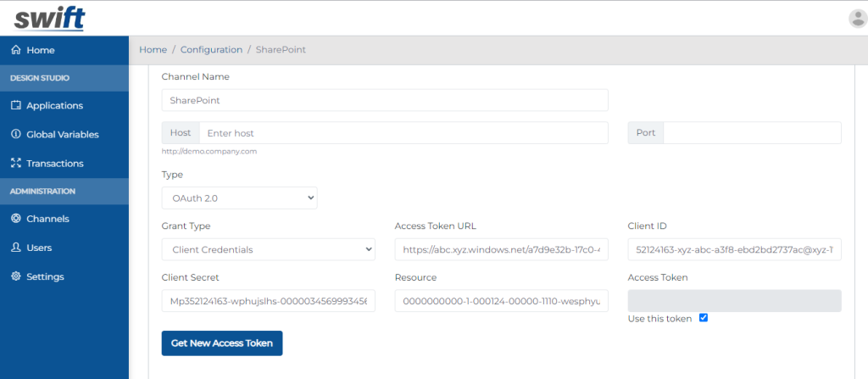Focus the Channel Name field

385,100
